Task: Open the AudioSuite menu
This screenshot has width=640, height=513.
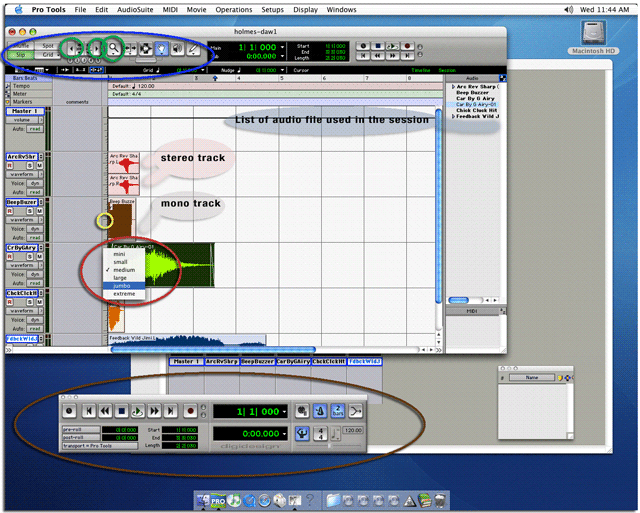Action: tap(135, 9)
